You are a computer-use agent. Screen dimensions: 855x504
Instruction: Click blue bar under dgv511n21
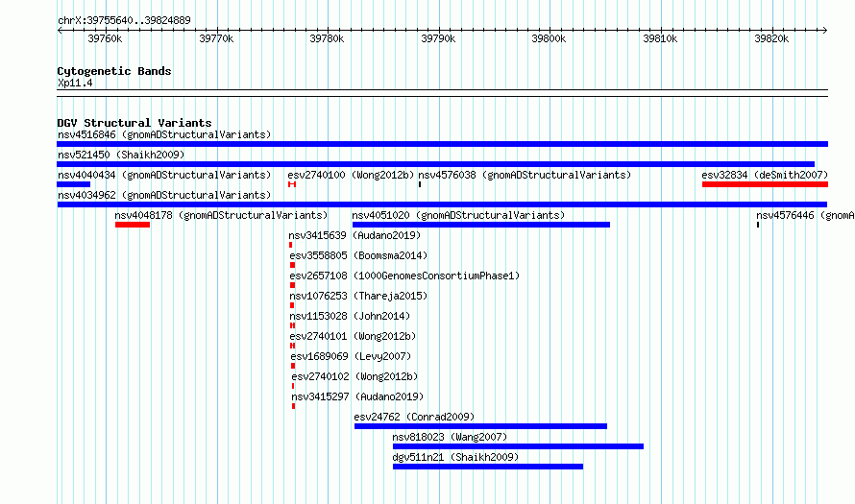[x=488, y=467]
